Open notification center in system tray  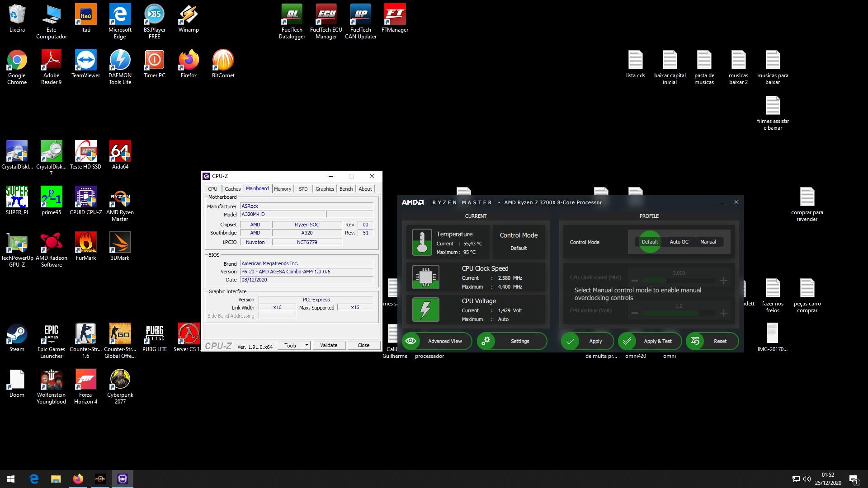pyautogui.click(x=854, y=479)
